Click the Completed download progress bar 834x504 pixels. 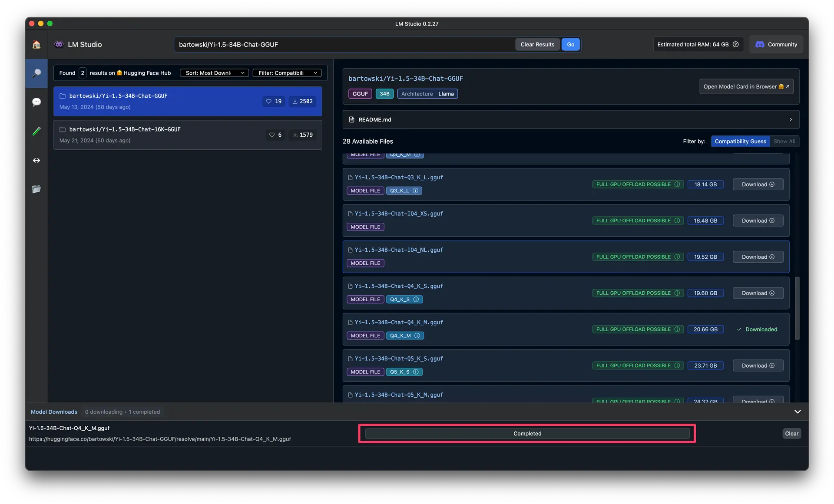(x=527, y=434)
